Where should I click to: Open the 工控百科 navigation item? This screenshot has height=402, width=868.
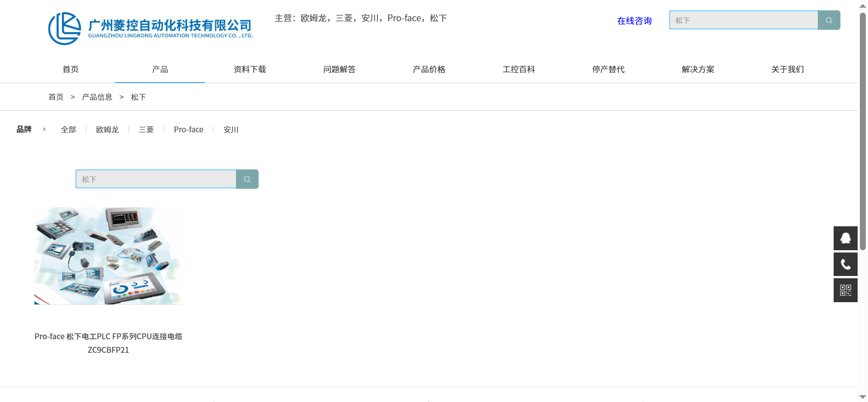519,69
